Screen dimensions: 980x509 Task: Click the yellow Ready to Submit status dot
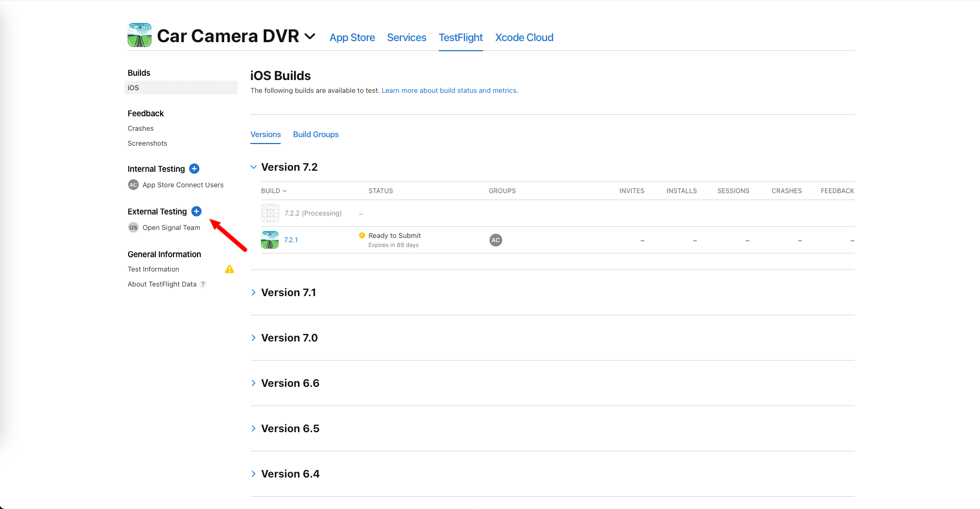click(x=362, y=235)
